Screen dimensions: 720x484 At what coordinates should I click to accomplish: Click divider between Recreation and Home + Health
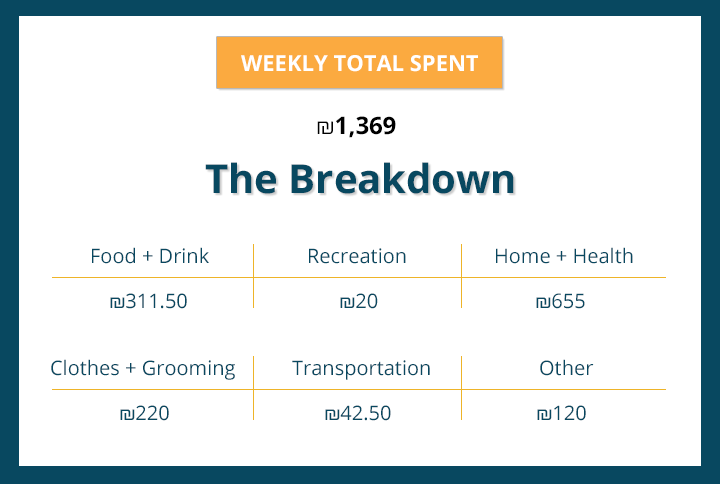tap(461, 276)
